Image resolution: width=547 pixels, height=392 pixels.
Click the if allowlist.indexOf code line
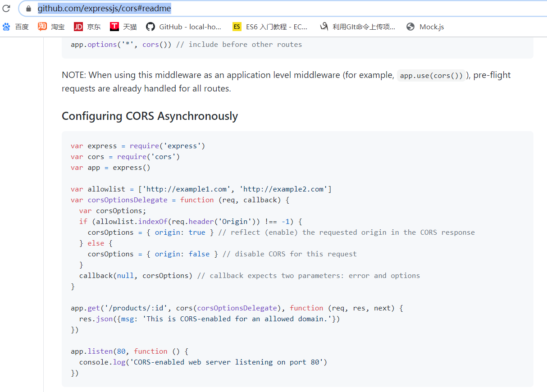(191, 222)
